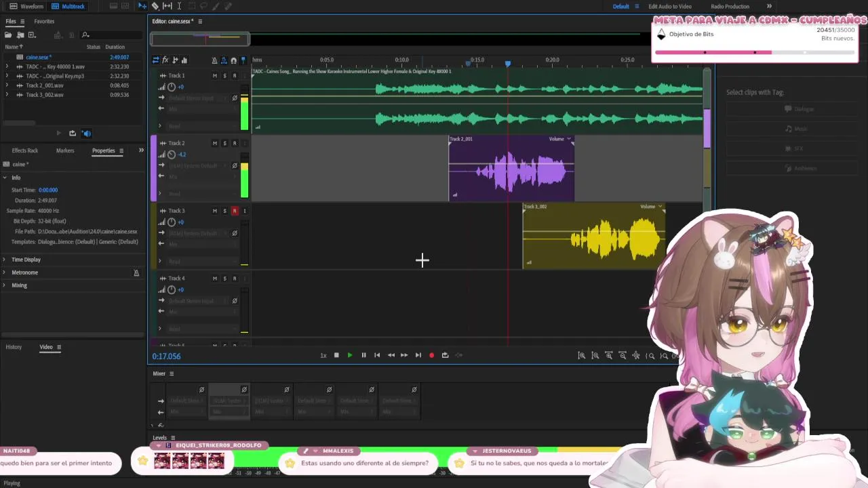Select caine.sesx in Files list
Viewport: 868px width, 488px height.
(39, 58)
